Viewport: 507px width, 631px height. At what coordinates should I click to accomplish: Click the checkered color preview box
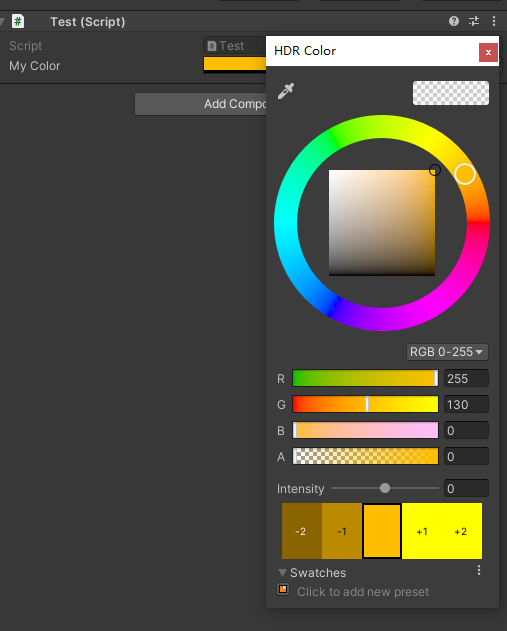coord(451,93)
